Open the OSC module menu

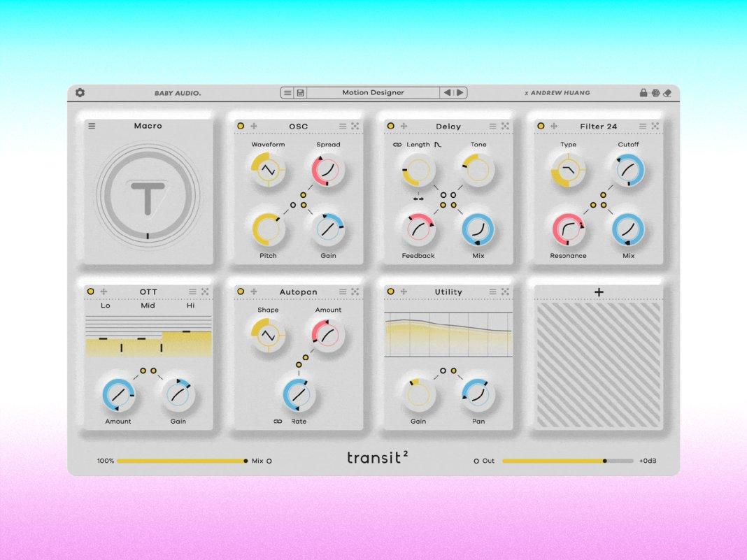[343, 126]
